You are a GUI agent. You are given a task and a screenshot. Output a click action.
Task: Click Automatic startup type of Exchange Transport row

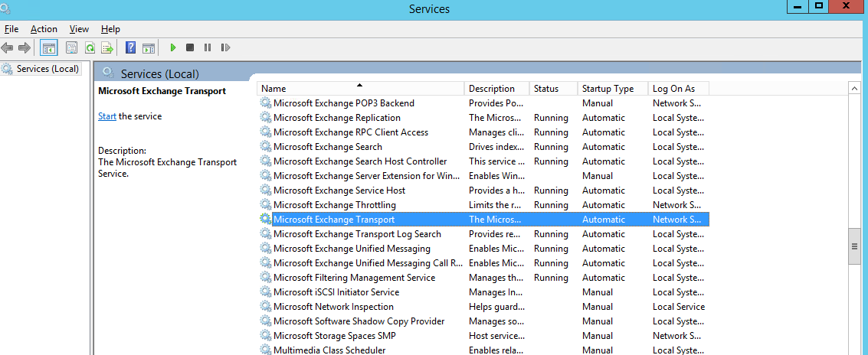604,219
